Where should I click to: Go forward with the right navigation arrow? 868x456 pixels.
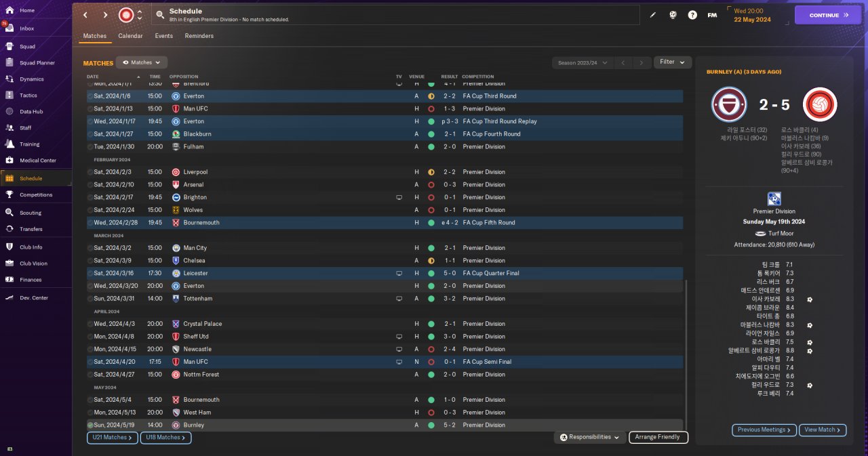pos(105,15)
